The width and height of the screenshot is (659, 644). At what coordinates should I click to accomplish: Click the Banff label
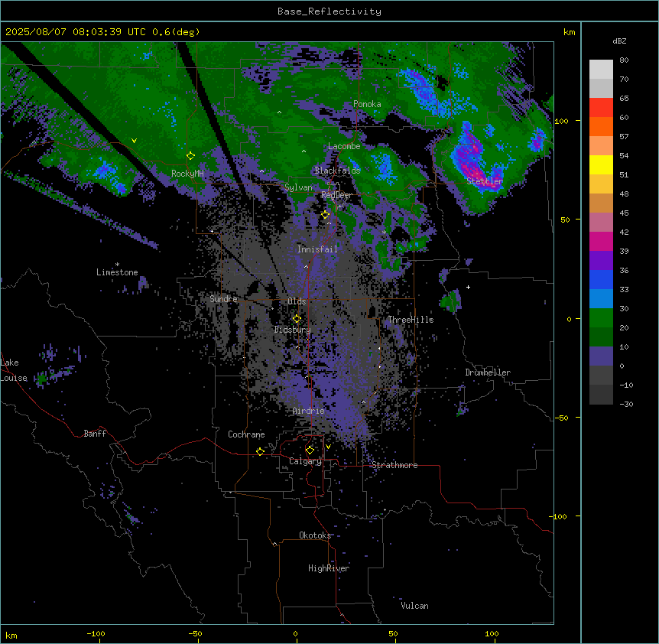click(95, 434)
